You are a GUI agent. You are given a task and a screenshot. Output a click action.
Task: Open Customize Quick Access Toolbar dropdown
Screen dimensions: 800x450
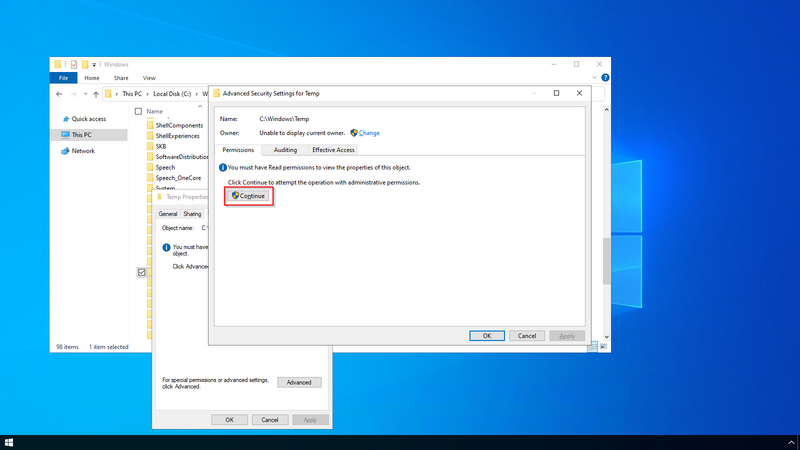94,65
